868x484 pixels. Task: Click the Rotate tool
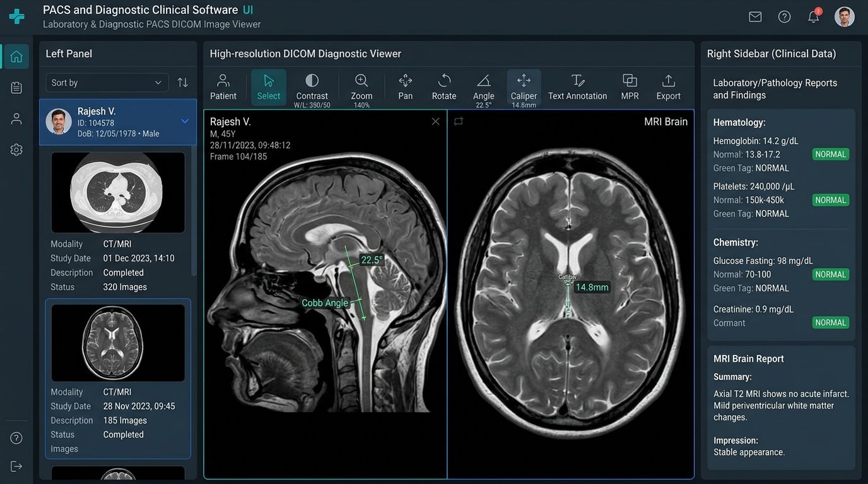(444, 87)
